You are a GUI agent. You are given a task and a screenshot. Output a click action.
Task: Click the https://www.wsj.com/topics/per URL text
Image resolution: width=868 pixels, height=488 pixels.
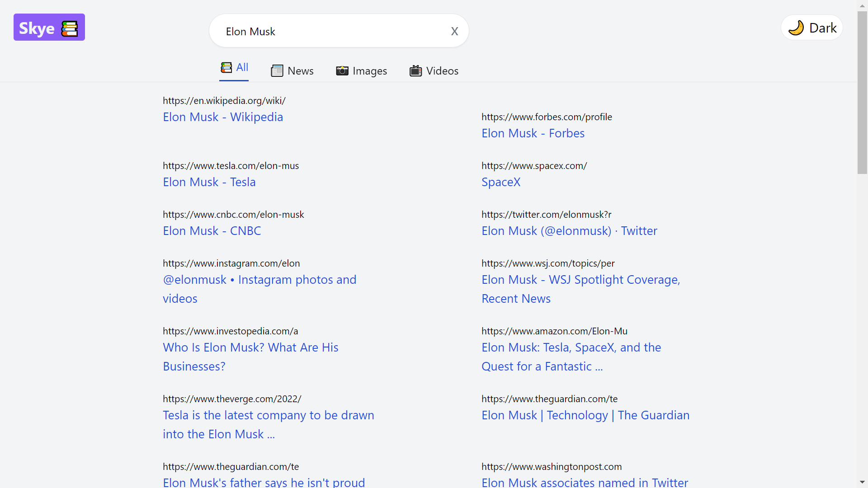point(548,263)
